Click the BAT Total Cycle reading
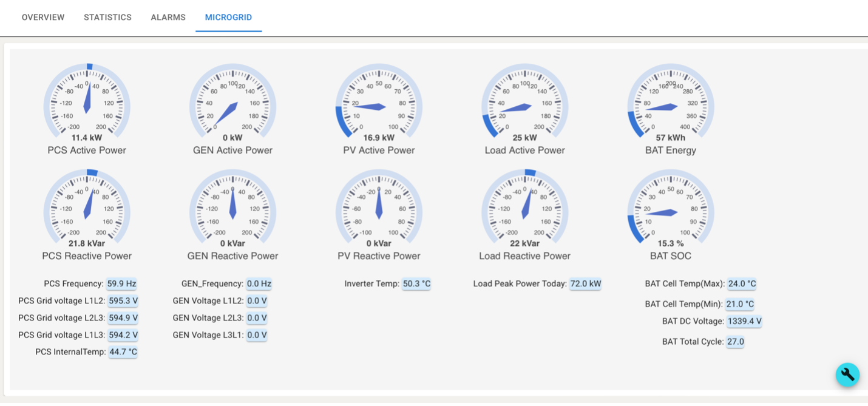Viewport: 868px width, 406px height. click(x=735, y=341)
